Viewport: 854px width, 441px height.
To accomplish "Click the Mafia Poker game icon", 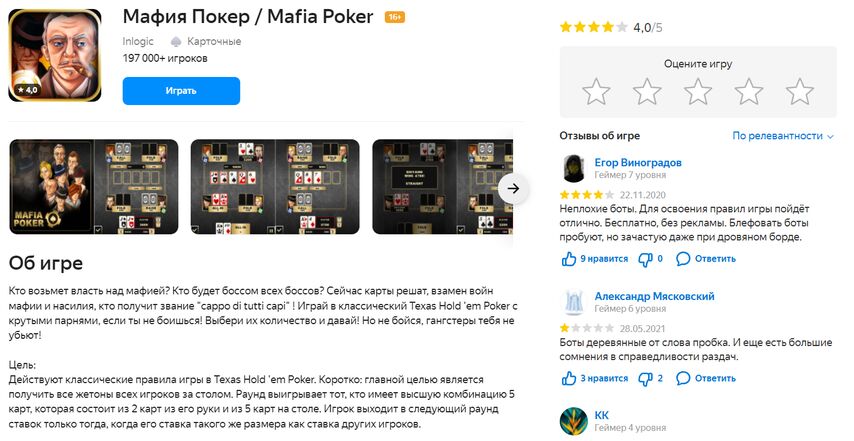I will click(55, 56).
